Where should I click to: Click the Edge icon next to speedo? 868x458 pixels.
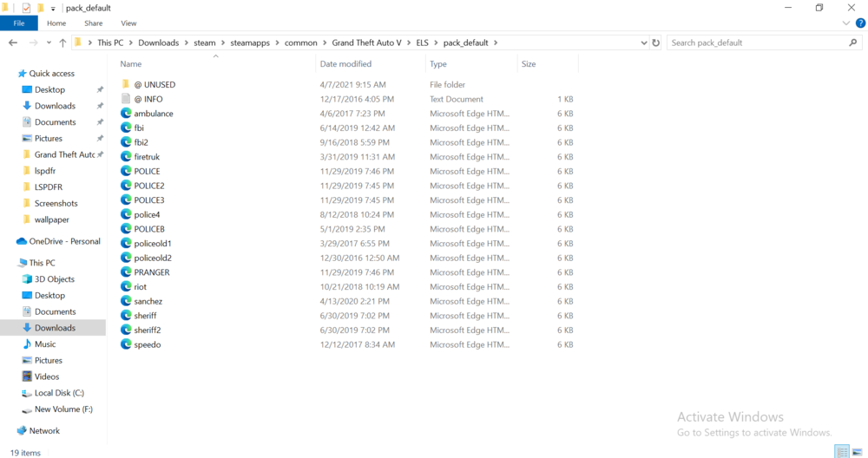coord(126,344)
